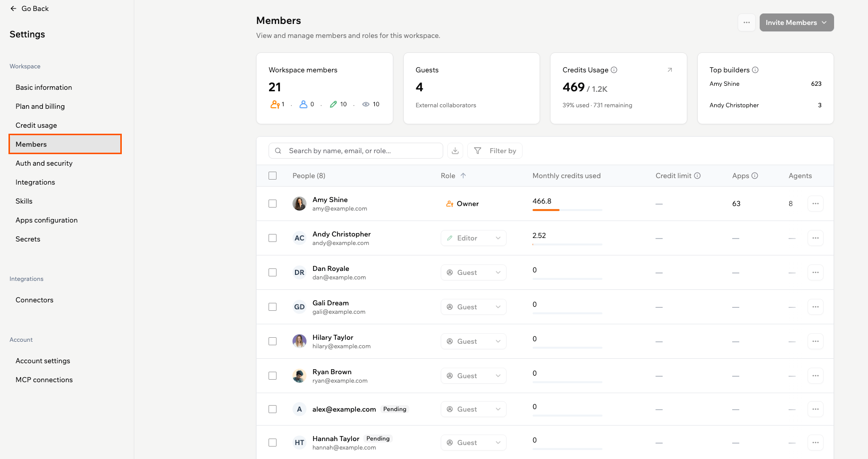The image size is (868, 459).
Task: Click the viewer eye count icon
Action: [x=366, y=104]
